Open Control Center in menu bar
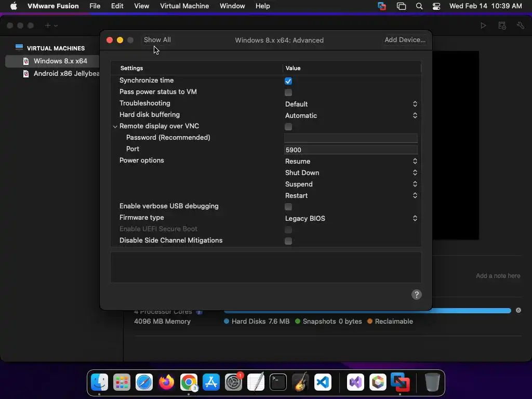Viewport: 532px width, 399px height. (436, 6)
